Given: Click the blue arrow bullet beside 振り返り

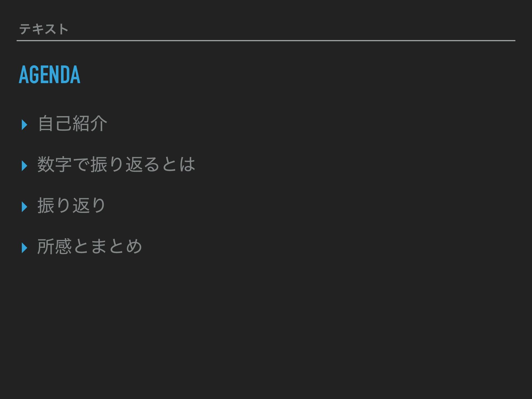Looking at the screenshot, I should (x=24, y=207).
